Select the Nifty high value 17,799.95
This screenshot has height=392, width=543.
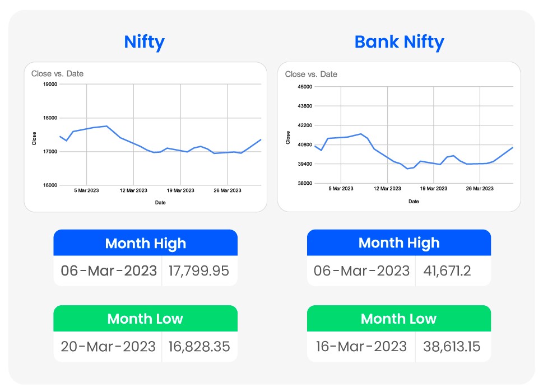click(198, 271)
